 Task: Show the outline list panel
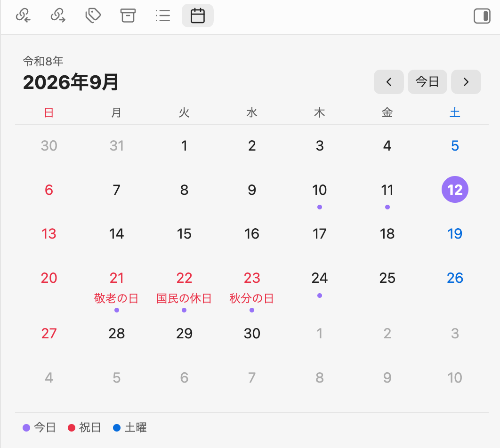click(x=163, y=16)
